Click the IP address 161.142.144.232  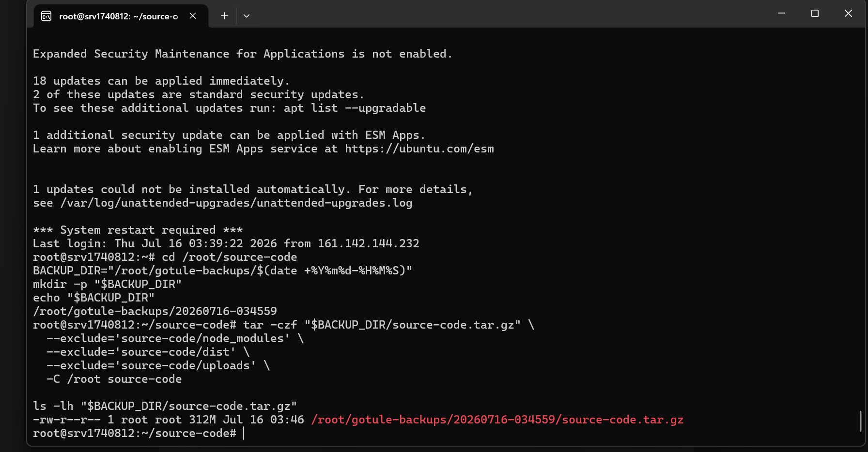tap(368, 243)
